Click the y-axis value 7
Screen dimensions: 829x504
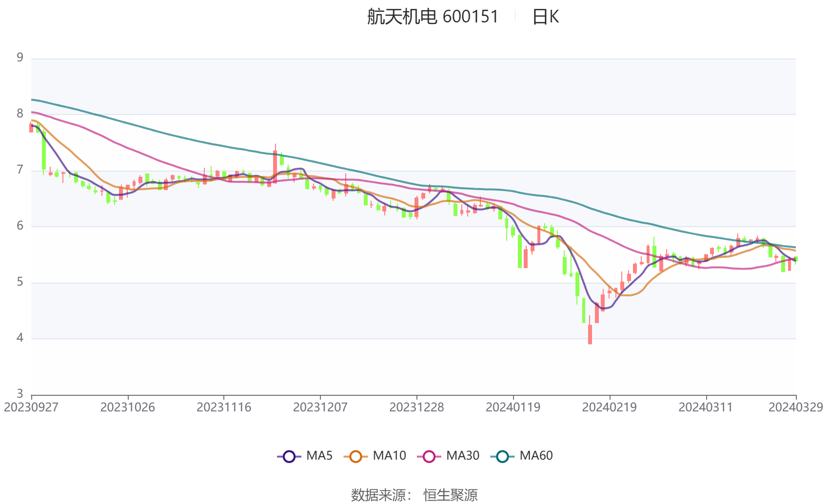20,170
